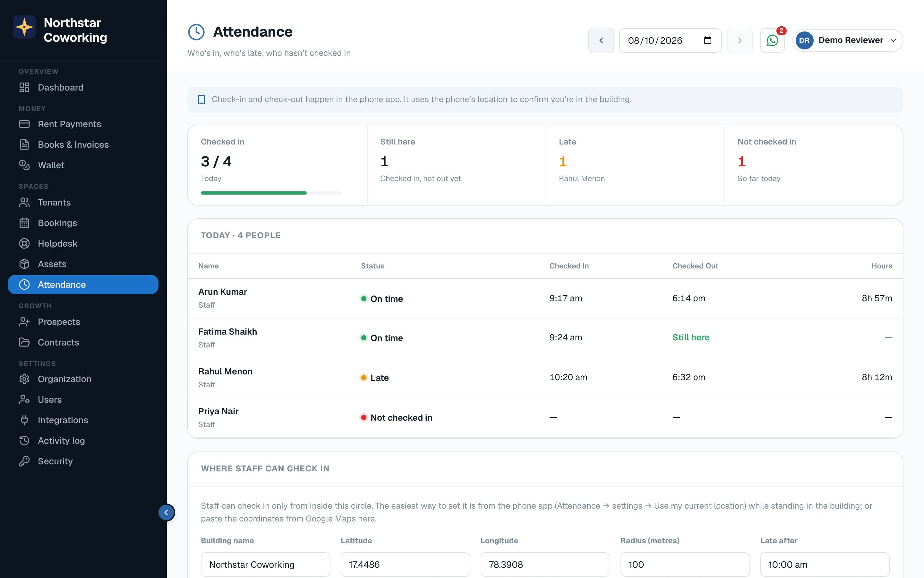The height and width of the screenshot is (578, 924).
Task: Edit the Building name field
Action: [265, 565]
